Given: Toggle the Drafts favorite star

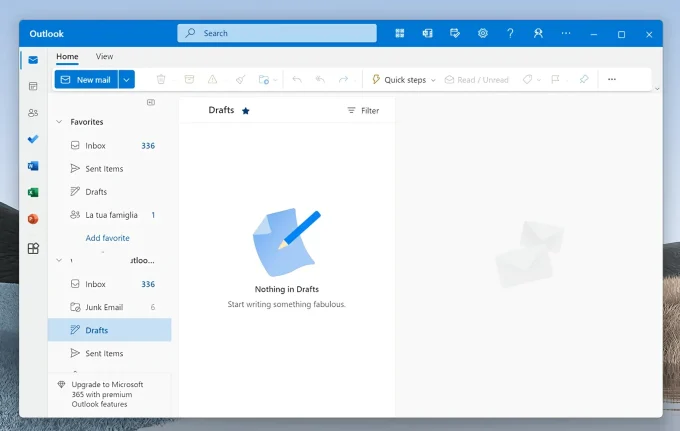Looking at the screenshot, I should [246, 111].
